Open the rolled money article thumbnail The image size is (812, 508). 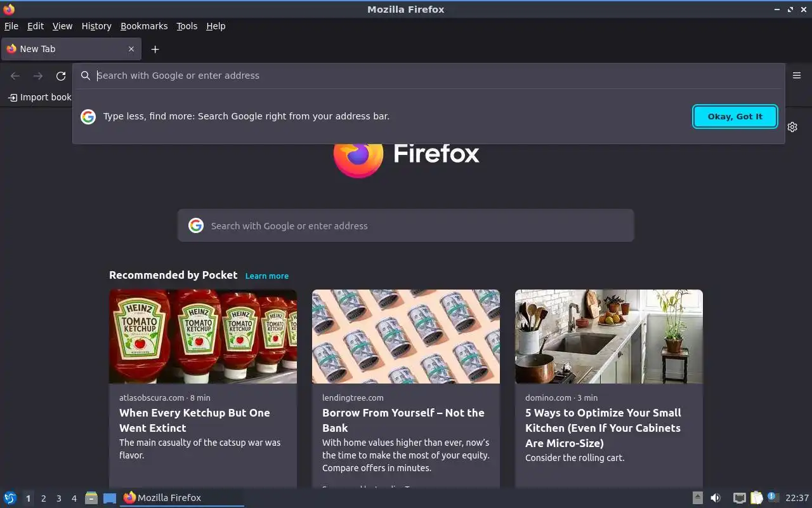coord(406,337)
